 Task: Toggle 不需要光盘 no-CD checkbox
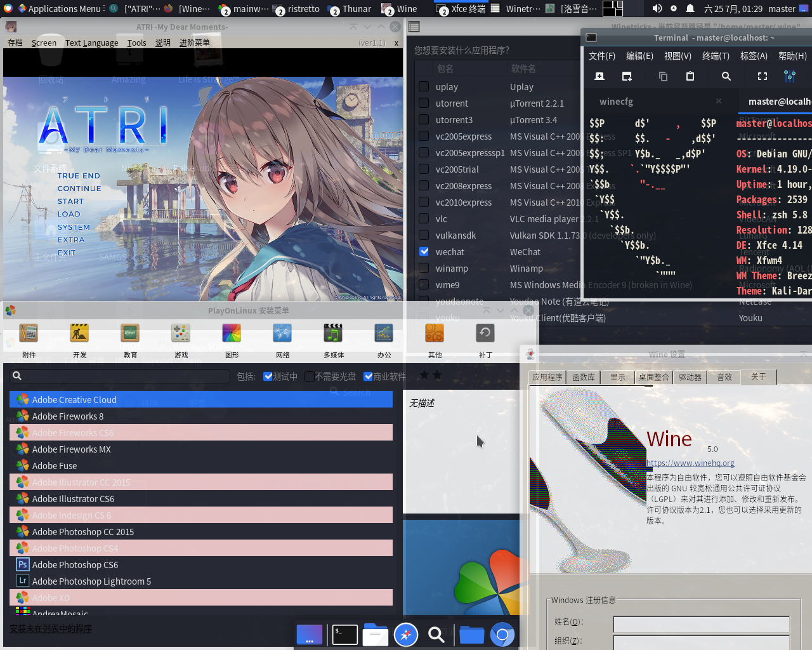click(310, 376)
